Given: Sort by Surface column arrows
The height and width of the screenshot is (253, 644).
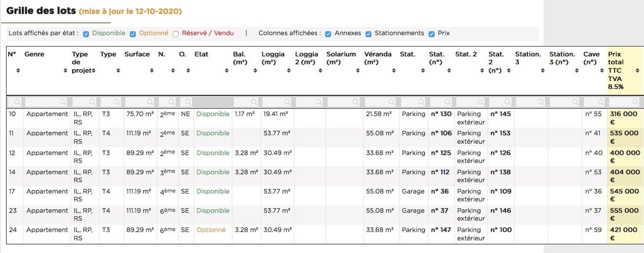Looking at the screenshot, I should tap(152, 70).
